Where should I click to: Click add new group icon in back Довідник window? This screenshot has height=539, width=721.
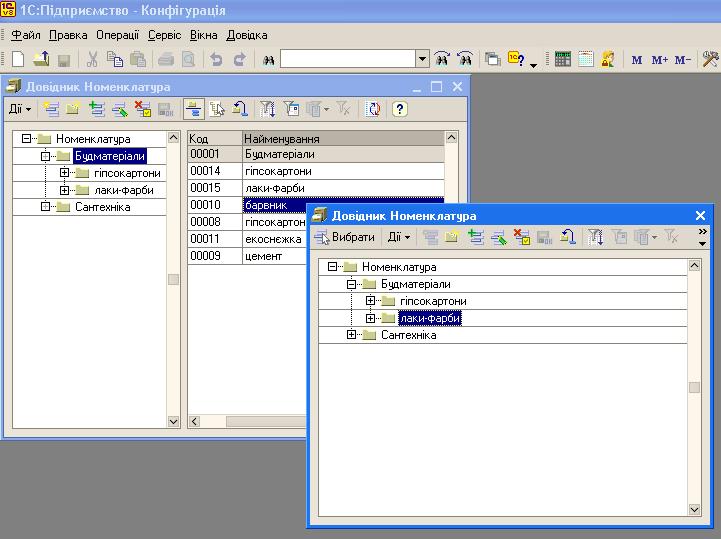pyautogui.click(x=73, y=109)
